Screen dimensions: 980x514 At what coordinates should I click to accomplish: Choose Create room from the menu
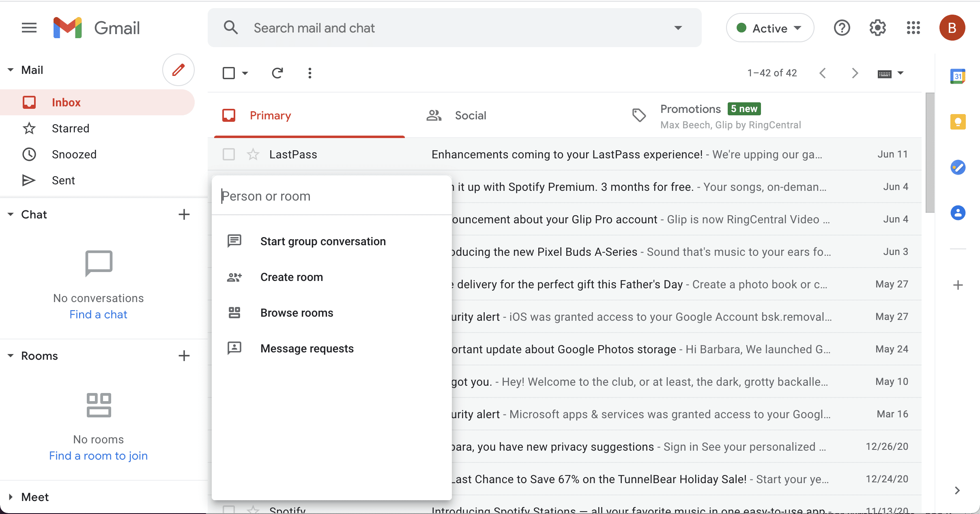(x=291, y=277)
